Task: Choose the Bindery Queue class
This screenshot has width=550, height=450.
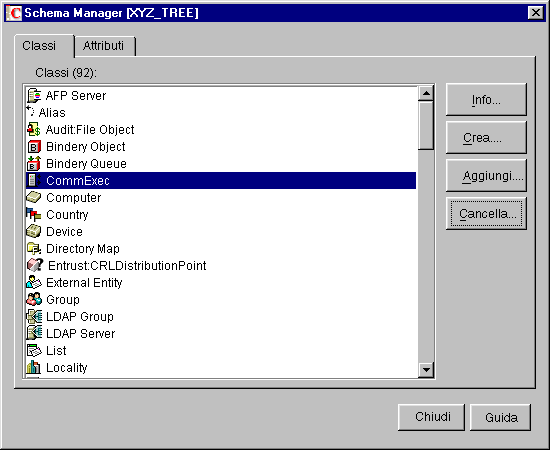Action: pos(86,164)
